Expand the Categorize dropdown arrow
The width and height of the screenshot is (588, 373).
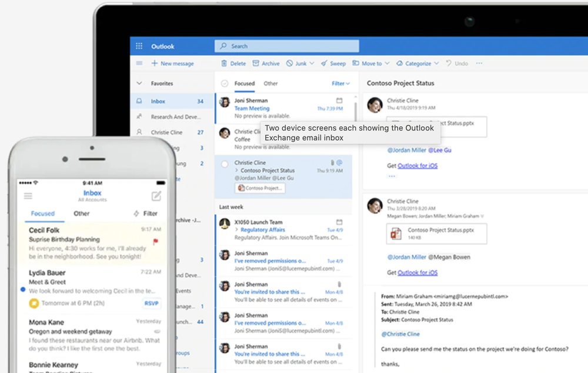pyautogui.click(x=436, y=64)
